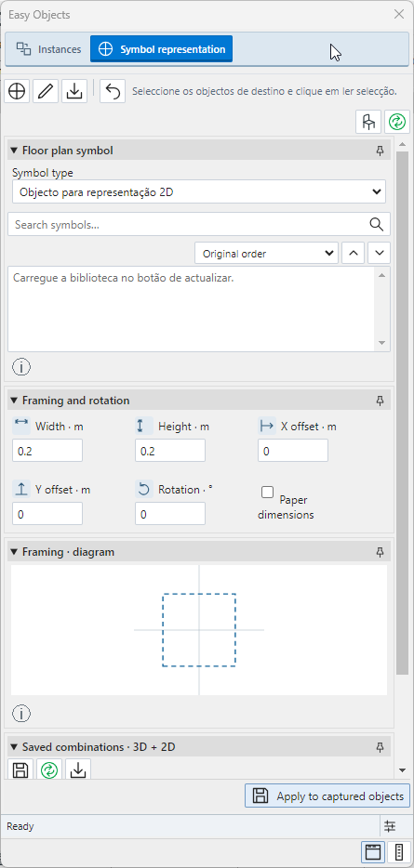414x868 pixels.
Task: Click the green refresh combinations icon
Action: coord(49,770)
